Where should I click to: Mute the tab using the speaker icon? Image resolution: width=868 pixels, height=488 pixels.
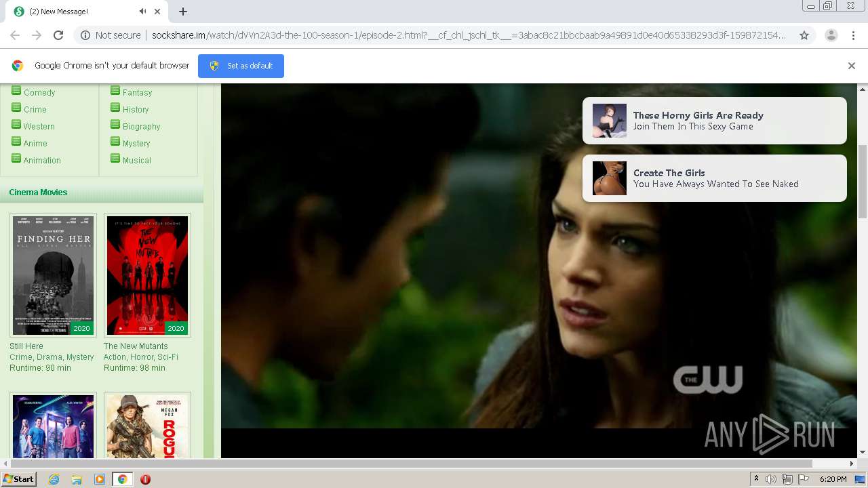pyautogui.click(x=142, y=12)
